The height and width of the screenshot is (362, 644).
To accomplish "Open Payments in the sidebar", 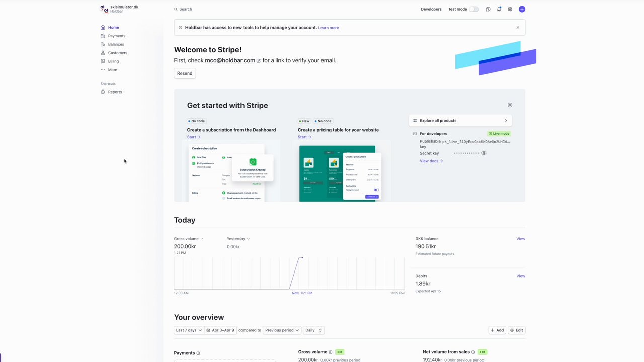I will pyautogui.click(x=116, y=36).
